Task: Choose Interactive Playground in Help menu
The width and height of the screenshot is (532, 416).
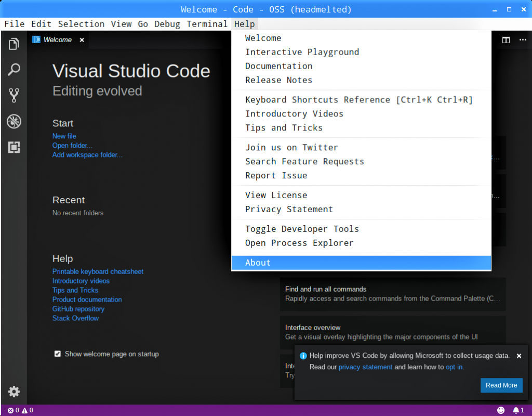Action: [361, 52]
